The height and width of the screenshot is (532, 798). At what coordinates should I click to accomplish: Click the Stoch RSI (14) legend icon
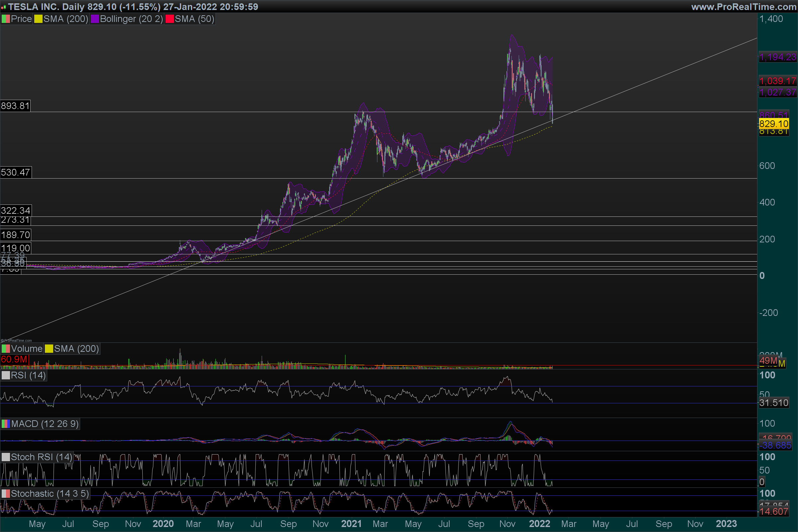click(x=6, y=457)
